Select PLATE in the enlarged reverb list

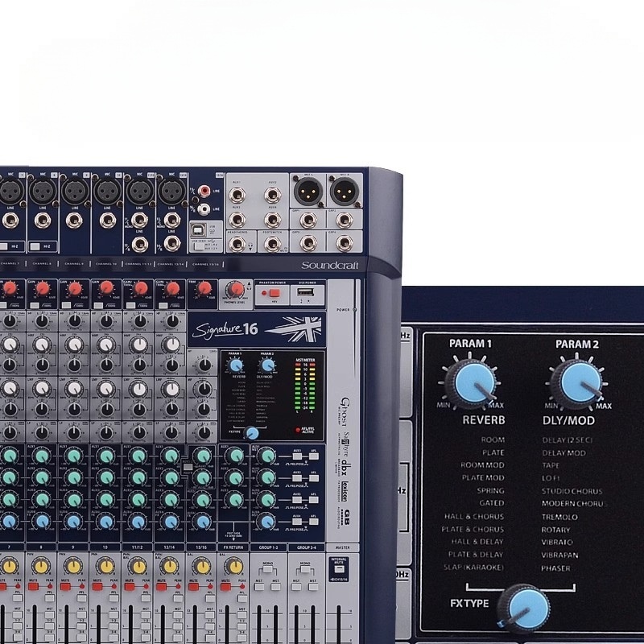[493, 452]
